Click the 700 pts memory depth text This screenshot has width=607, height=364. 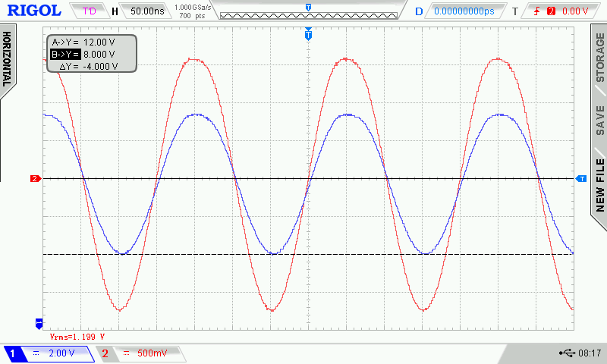[x=193, y=16]
